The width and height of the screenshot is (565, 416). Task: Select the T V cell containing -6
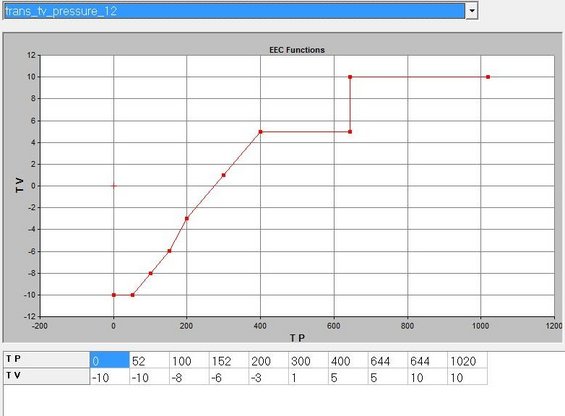pos(229,377)
